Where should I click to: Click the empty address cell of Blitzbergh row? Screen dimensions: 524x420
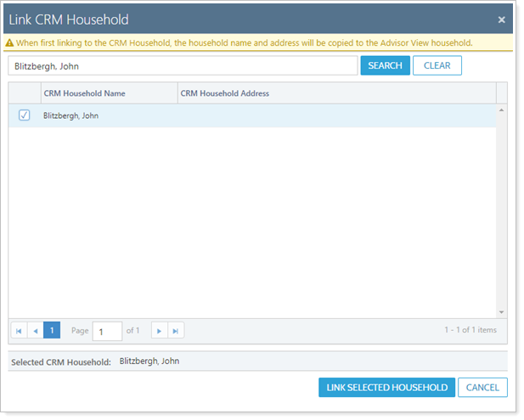[x=335, y=115]
